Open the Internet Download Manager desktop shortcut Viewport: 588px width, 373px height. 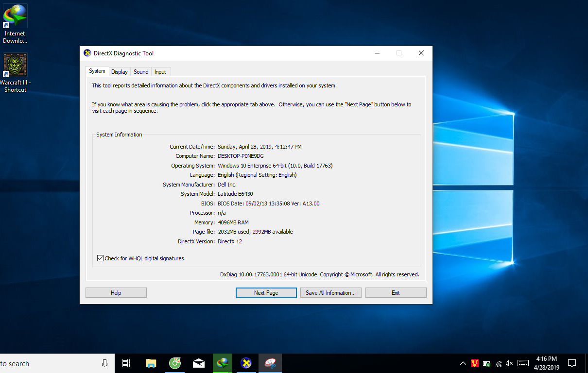15,23
